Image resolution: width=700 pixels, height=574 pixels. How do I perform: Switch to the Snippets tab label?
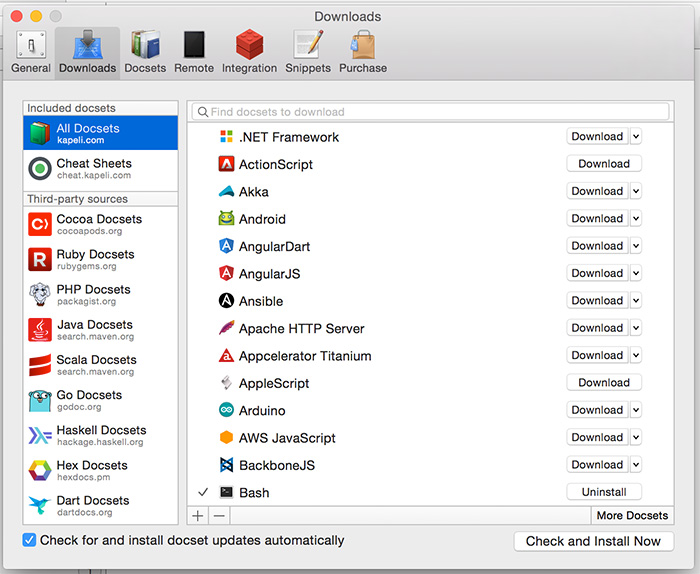pos(308,68)
